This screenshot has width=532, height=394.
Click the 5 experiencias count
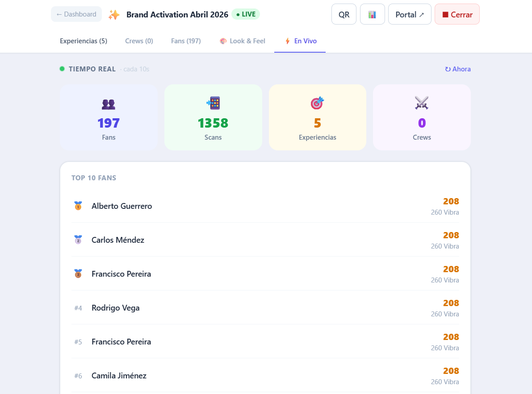click(x=318, y=123)
